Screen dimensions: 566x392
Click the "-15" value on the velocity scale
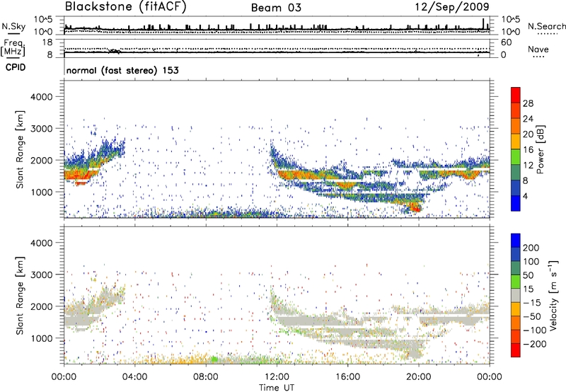(532, 303)
